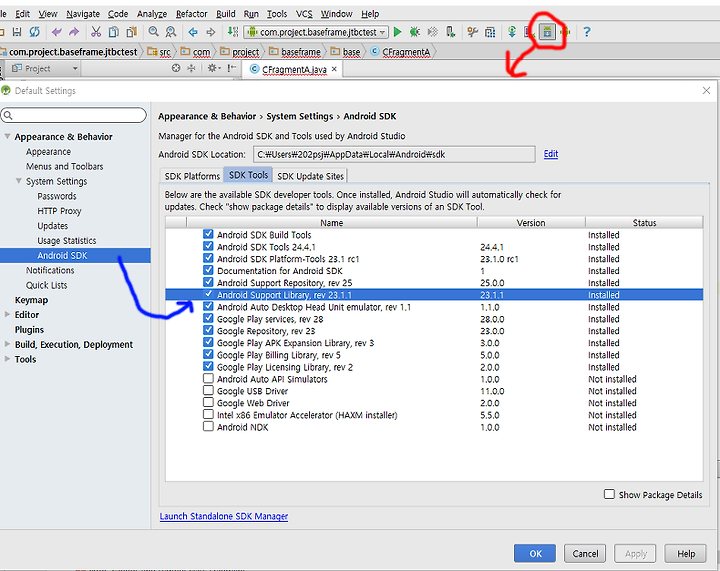Click the Forward navigation arrow
The width and height of the screenshot is (720, 571).
(210, 32)
